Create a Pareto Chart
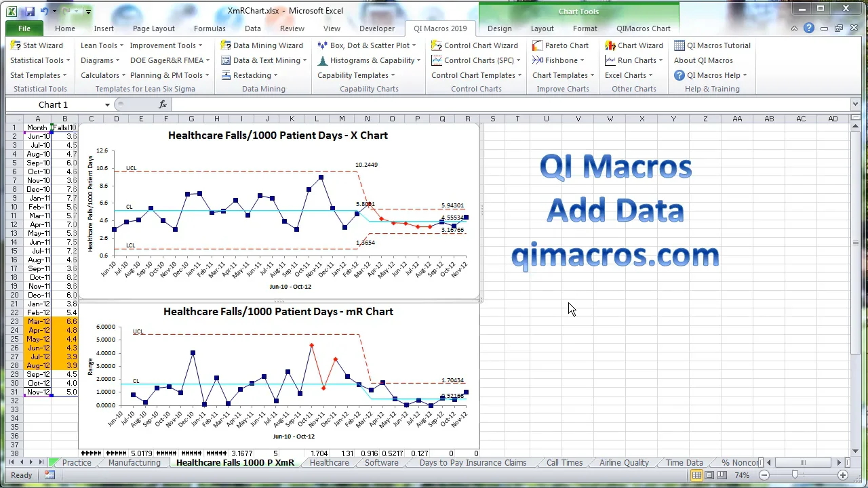Viewport: 868px width, 488px height. pos(560,45)
